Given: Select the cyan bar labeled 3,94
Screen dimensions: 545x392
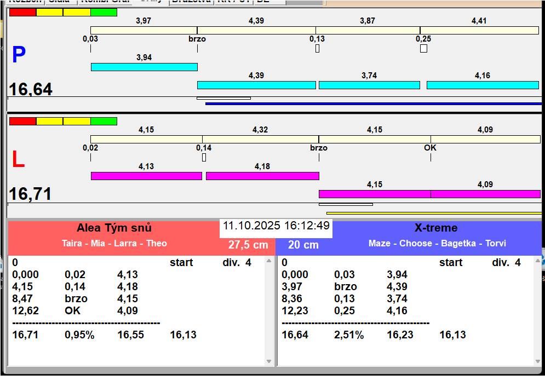Looking at the screenshot, I should (x=144, y=67).
